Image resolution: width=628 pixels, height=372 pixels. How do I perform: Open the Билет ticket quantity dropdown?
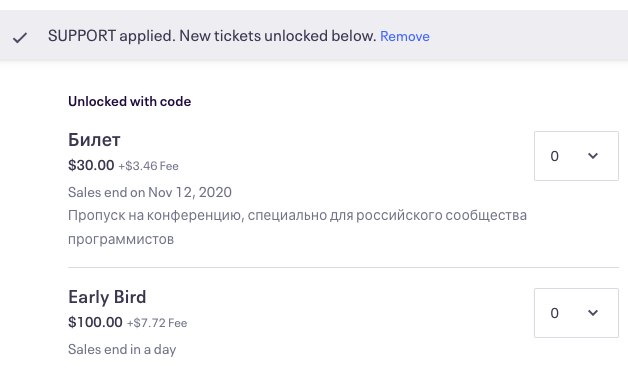[x=576, y=156]
